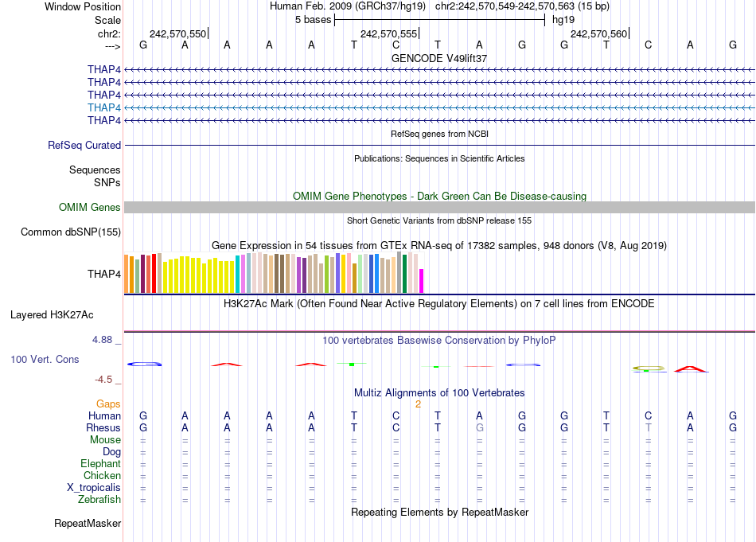Click the magenta bar in GTEx expression chart

click(422, 281)
